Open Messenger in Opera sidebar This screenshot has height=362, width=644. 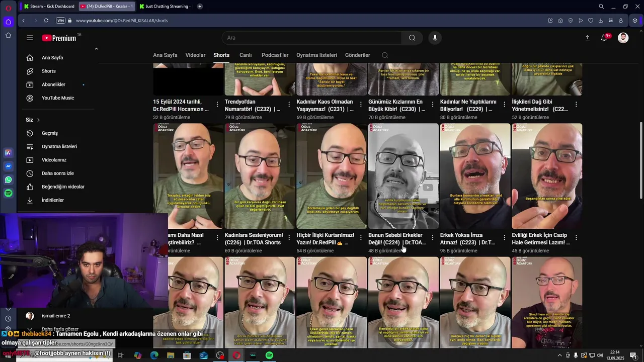[x=9, y=166]
